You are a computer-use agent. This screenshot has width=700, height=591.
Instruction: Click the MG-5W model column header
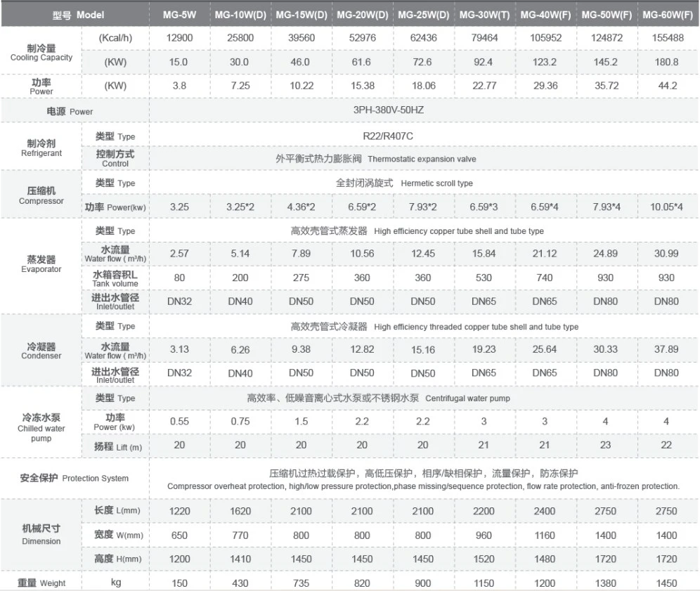179,15
